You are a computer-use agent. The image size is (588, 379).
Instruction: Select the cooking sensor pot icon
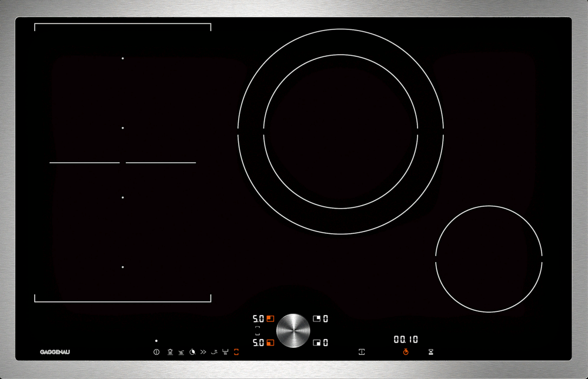pos(170,352)
